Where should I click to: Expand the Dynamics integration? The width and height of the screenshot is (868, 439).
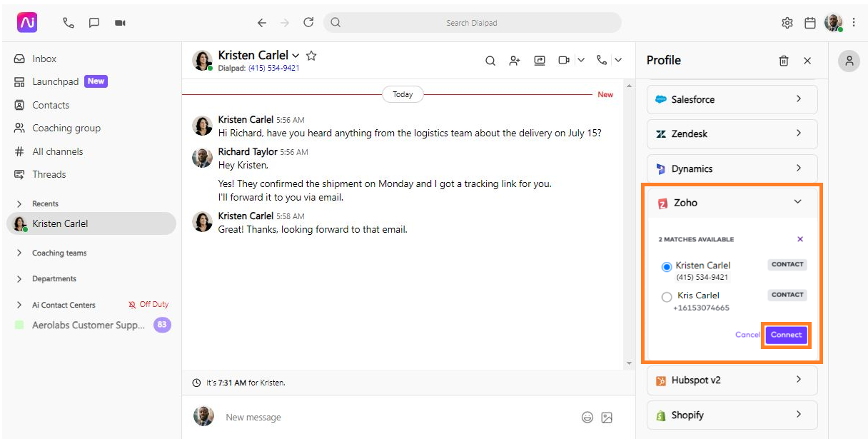point(732,168)
